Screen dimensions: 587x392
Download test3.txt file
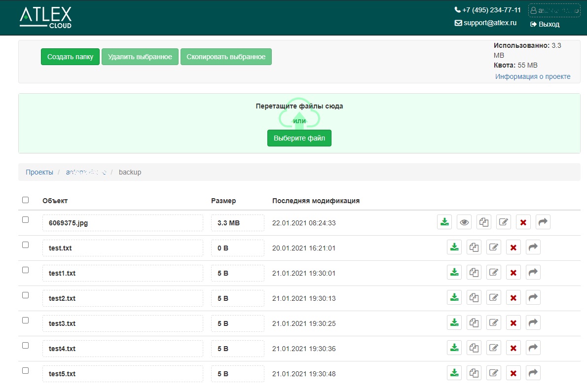pos(454,322)
